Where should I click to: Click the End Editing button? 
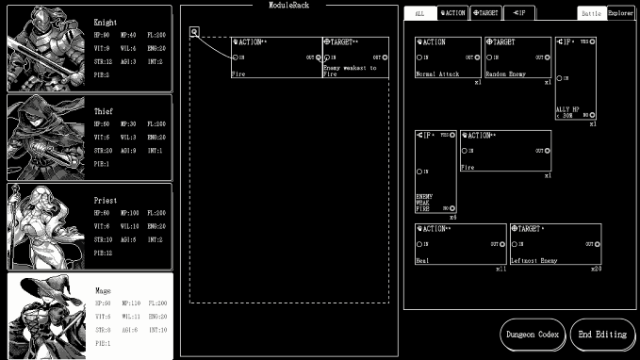coord(602,335)
